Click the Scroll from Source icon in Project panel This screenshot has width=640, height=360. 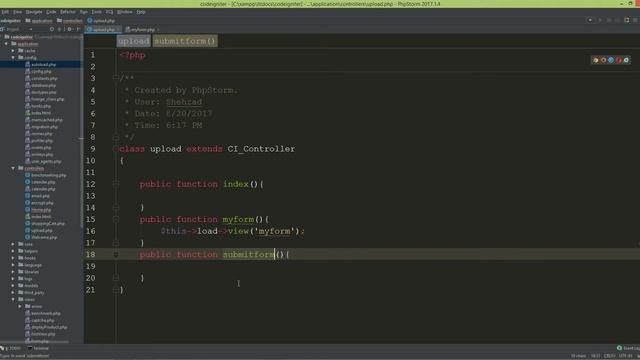coord(52,29)
